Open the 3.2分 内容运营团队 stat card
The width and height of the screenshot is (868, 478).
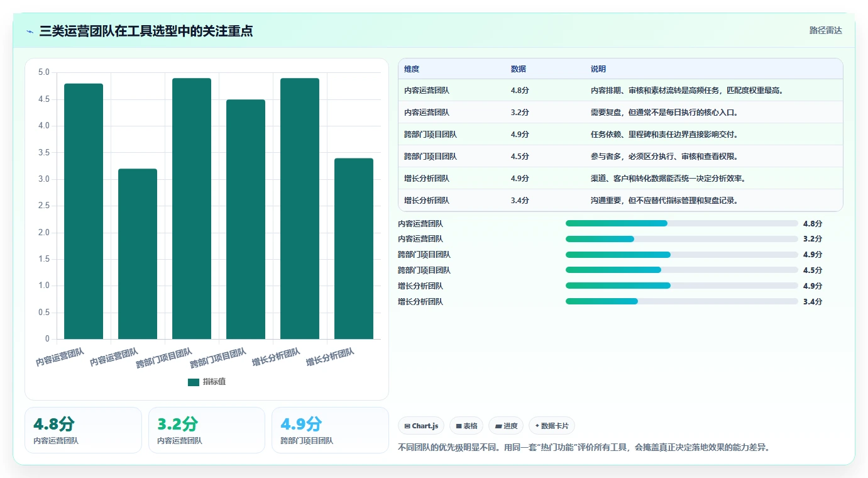pos(207,430)
